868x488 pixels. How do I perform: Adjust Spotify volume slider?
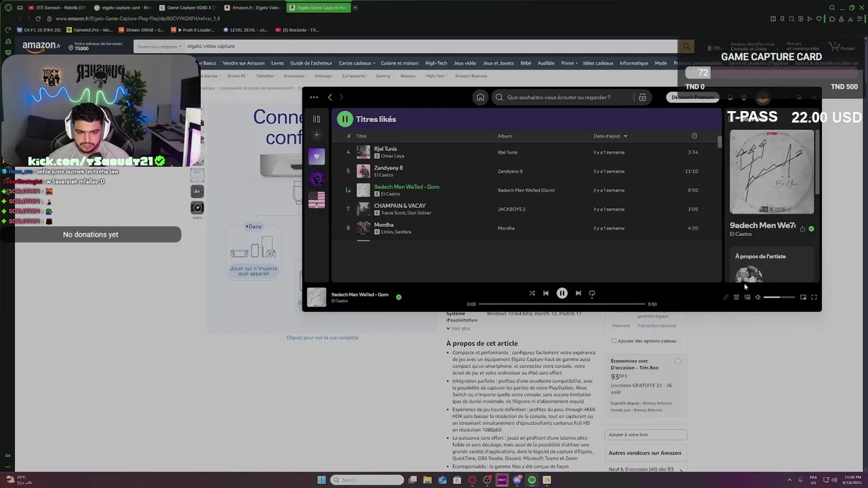[778, 297]
